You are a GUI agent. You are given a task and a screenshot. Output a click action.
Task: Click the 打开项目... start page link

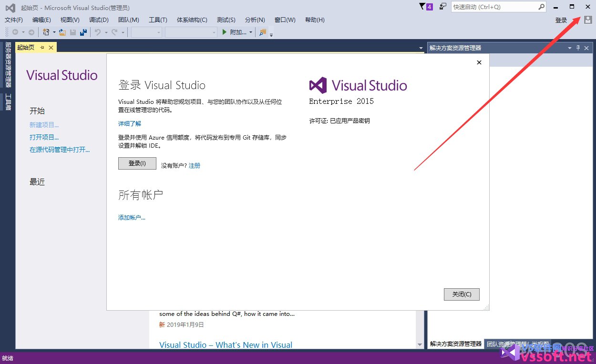44,137
